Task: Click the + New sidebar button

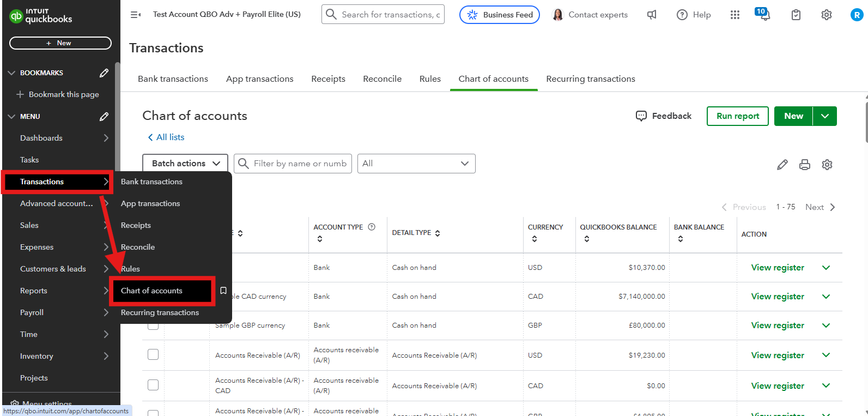Action: pos(60,43)
